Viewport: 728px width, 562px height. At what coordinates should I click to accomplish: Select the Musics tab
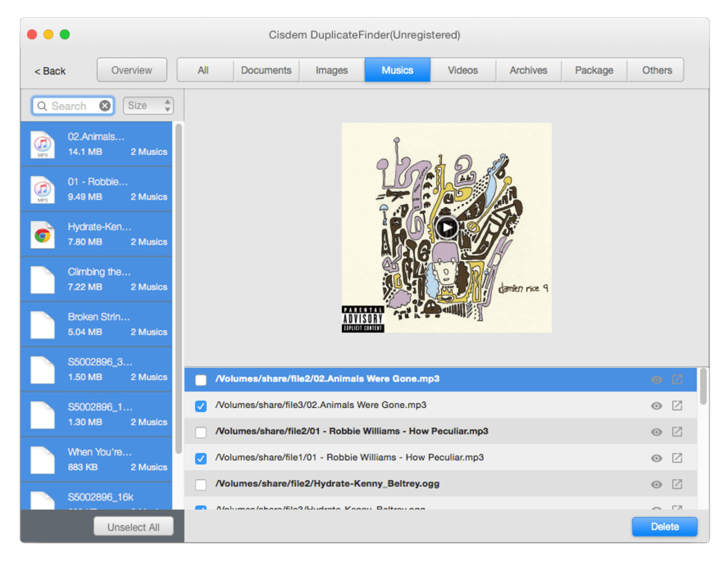click(x=398, y=70)
